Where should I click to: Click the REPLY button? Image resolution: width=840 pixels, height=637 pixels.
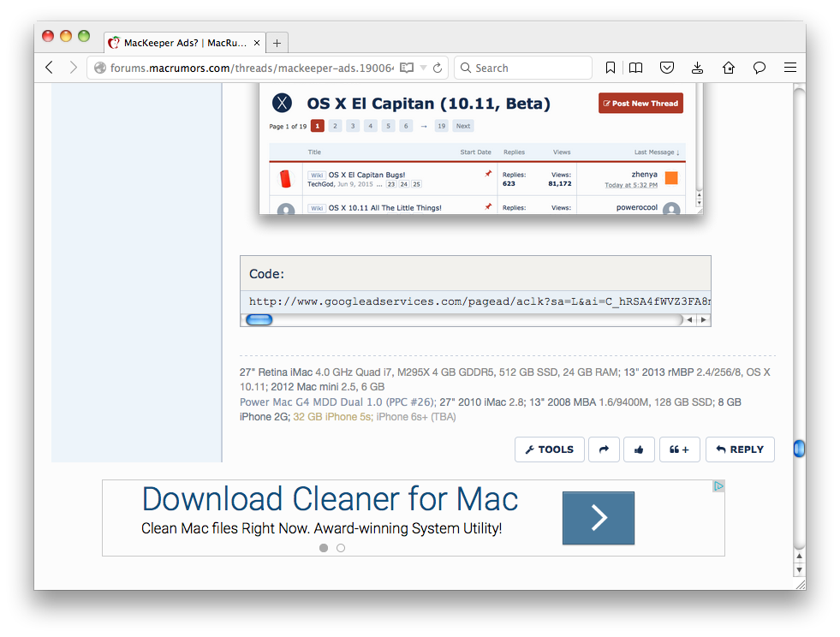pos(740,449)
